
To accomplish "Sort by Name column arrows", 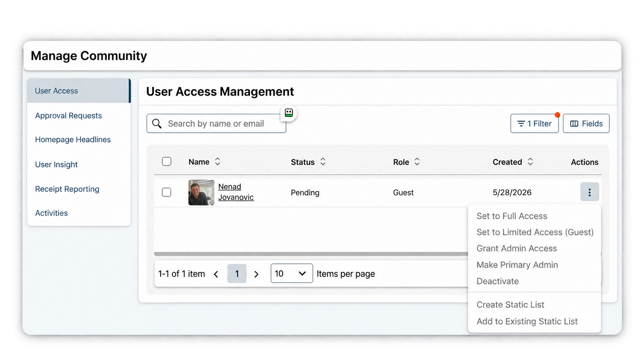I will 218,162.
